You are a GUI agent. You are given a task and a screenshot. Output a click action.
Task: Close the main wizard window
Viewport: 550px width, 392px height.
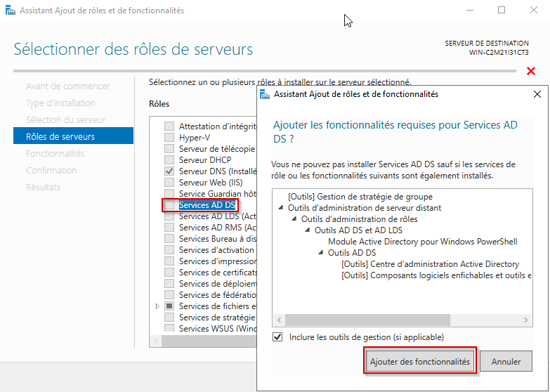click(x=534, y=10)
